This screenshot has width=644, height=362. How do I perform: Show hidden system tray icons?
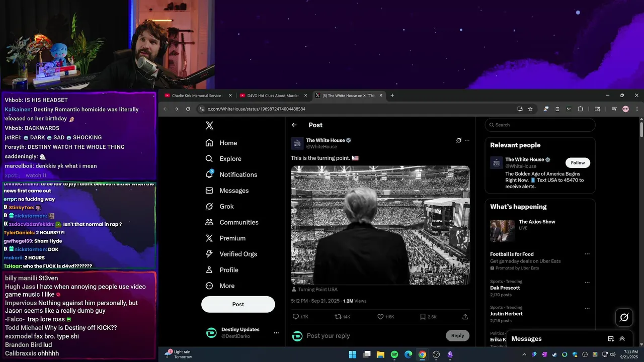(x=524, y=354)
